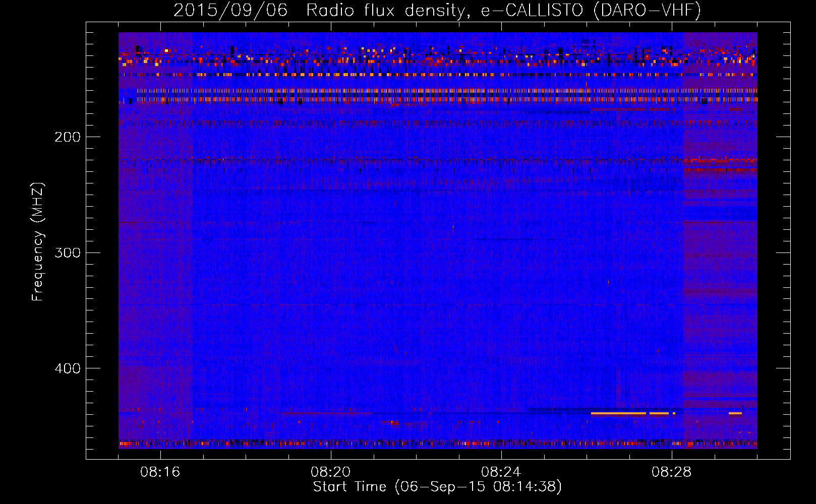Click the speckled orange band at spectrogram top
The image size is (816, 504).
click(x=438, y=58)
